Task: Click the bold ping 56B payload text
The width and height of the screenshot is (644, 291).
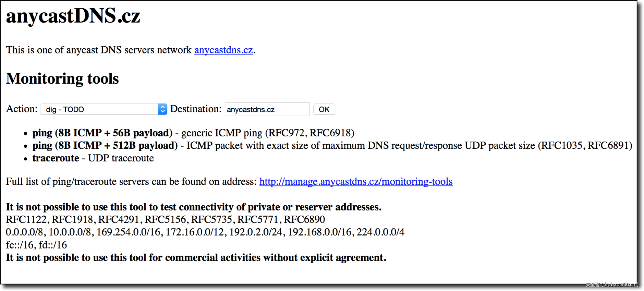Action: (102, 133)
